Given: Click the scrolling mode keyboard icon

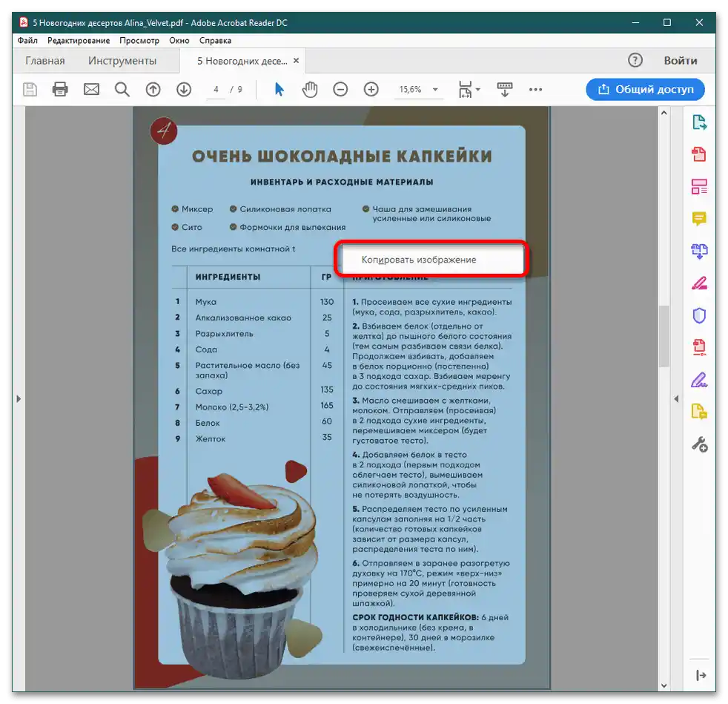Looking at the screenshot, I should pos(505,89).
